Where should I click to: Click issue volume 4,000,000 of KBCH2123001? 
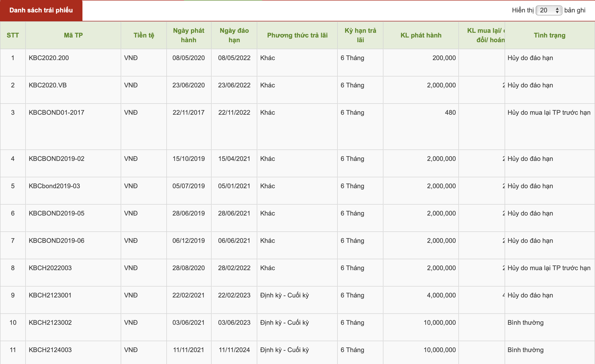(x=441, y=295)
